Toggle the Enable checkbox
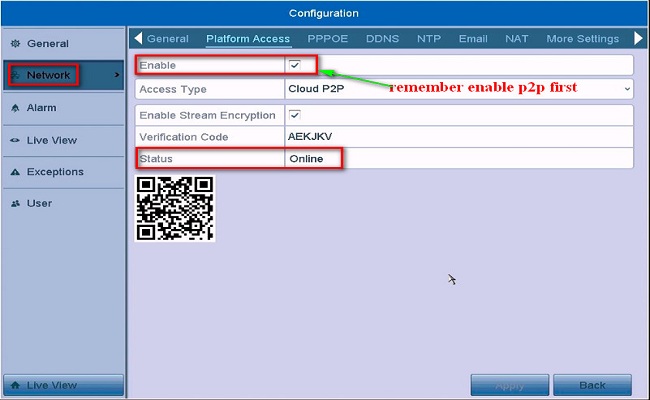The height and width of the screenshot is (400, 650). click(x=295, y=65)
